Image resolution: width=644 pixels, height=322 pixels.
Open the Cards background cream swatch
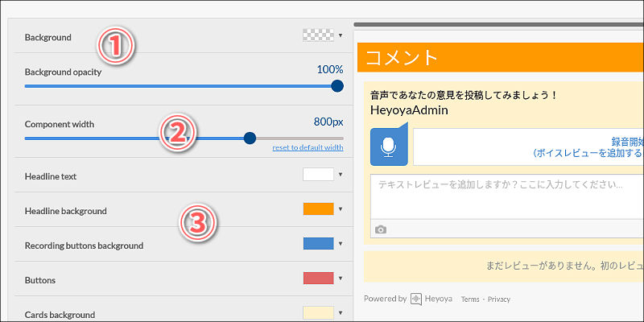point(318,312)
